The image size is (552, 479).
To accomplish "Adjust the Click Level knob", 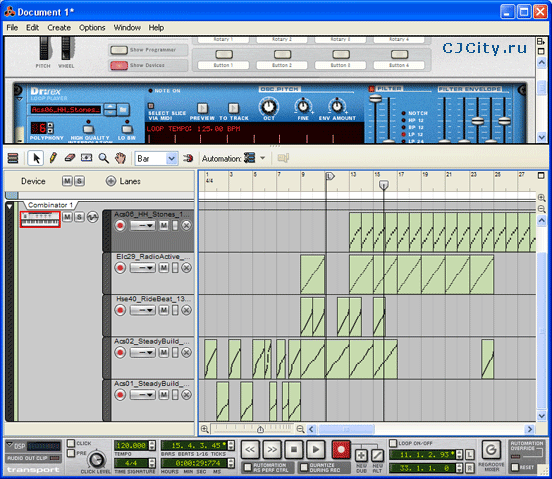I will 96,460.
